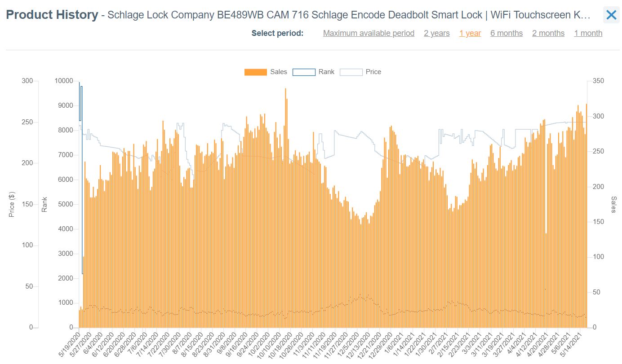Switch to 2 months period

[548, 33]
